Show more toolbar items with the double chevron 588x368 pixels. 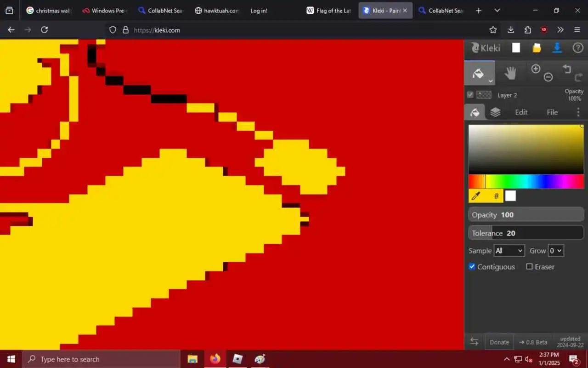pyautogui.click(x=560, y=30)
